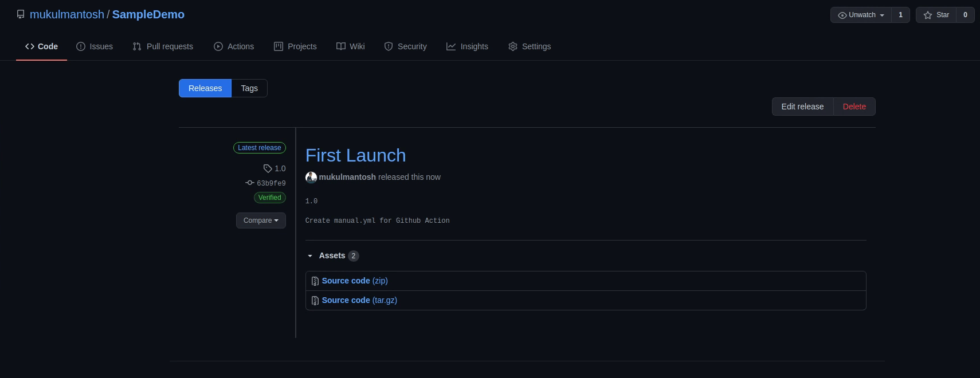Click the stargazers count 0

pos(965,15)
